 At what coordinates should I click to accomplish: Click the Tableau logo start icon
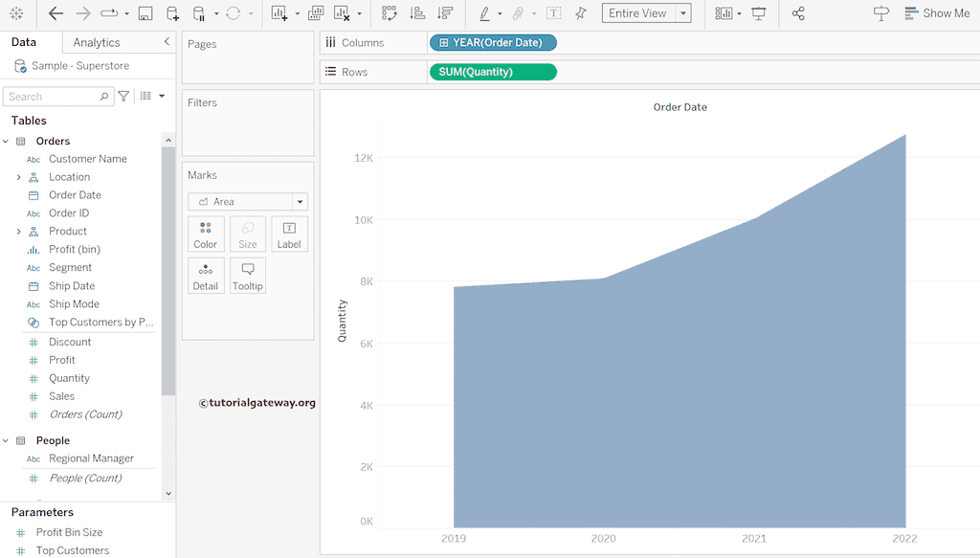coord(17,13)
